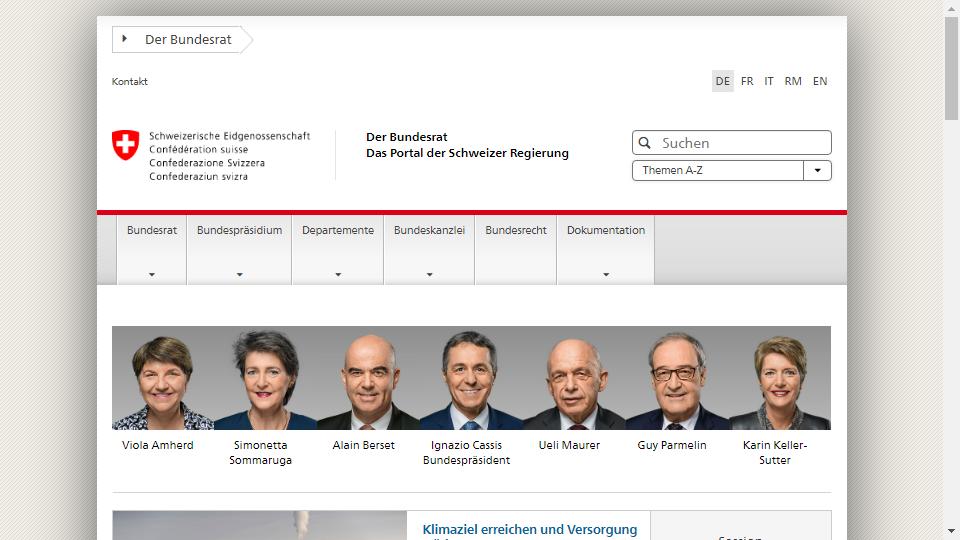Click the search magnifier icon
The image size is (960, 540).
point(645,143)
